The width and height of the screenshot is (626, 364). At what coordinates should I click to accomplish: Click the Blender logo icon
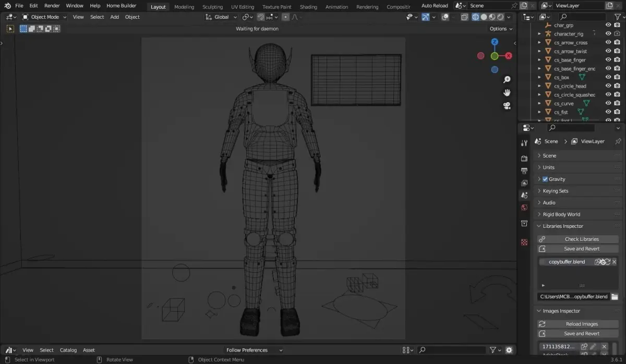[7, 6]
